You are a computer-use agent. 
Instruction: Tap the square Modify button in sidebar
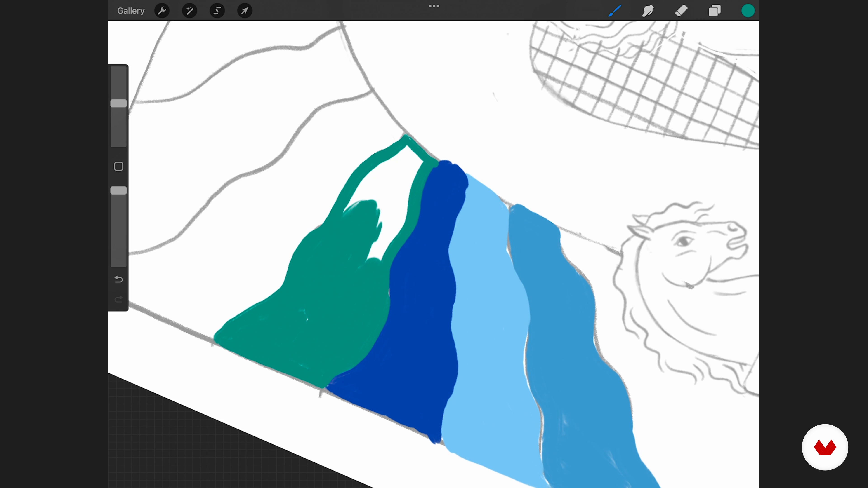119,166
